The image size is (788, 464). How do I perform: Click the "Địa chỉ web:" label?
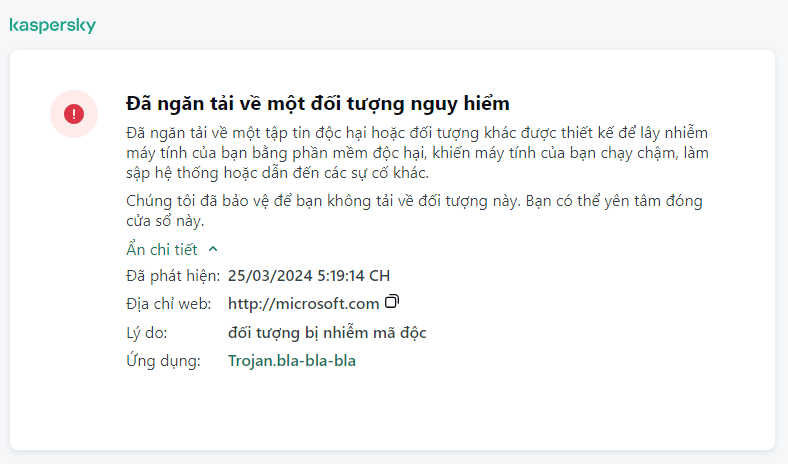169,303
